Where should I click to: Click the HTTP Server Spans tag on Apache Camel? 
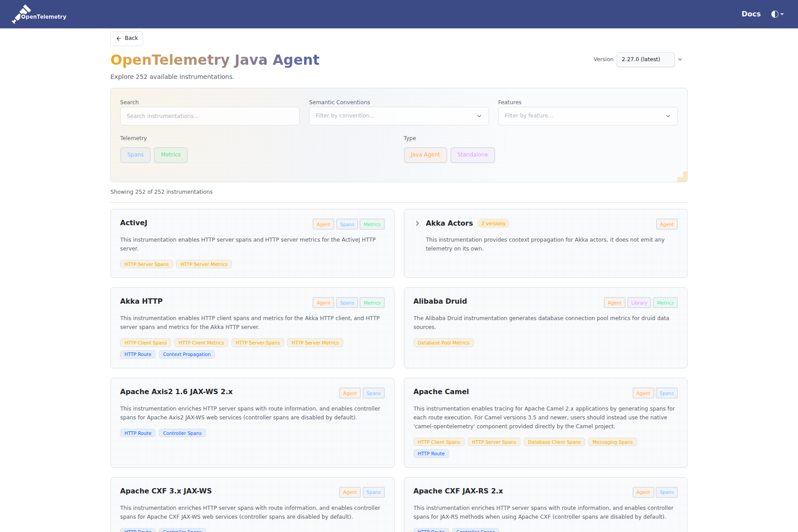coord(494,442)
